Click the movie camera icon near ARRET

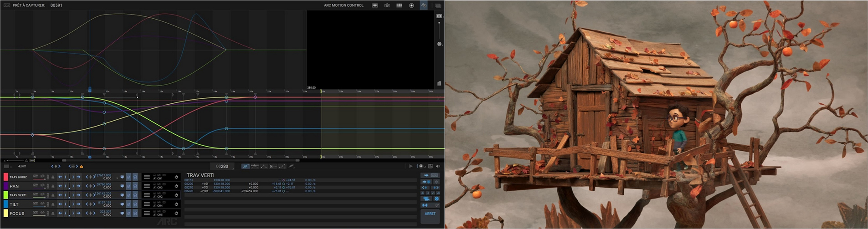pyautogui.click(x=426, y=199)
